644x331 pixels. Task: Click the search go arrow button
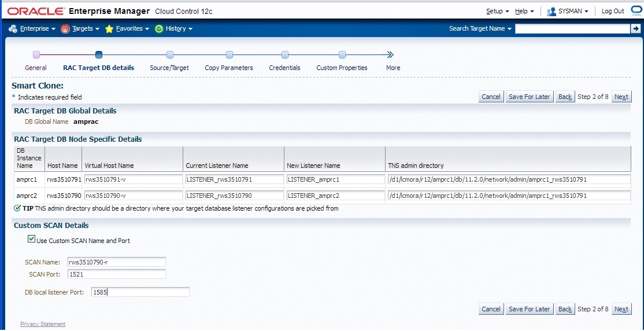coord(635,28)
